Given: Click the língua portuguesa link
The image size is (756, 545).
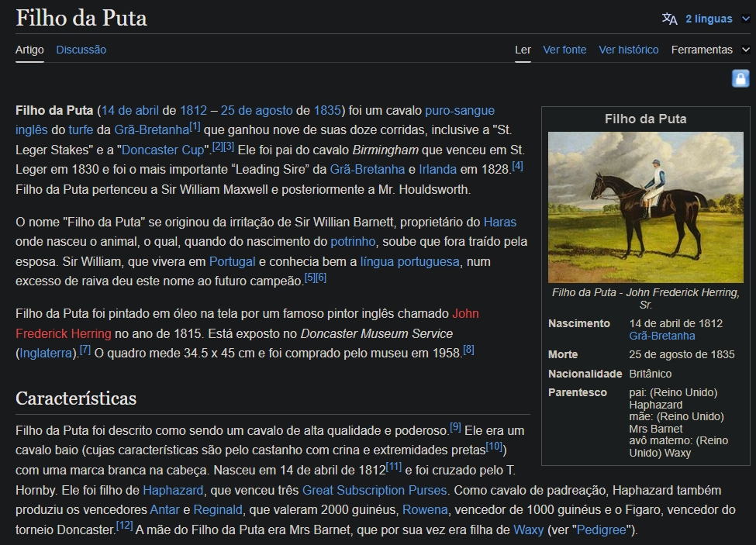Looking at the screenshot, I should tap(410, 262).
